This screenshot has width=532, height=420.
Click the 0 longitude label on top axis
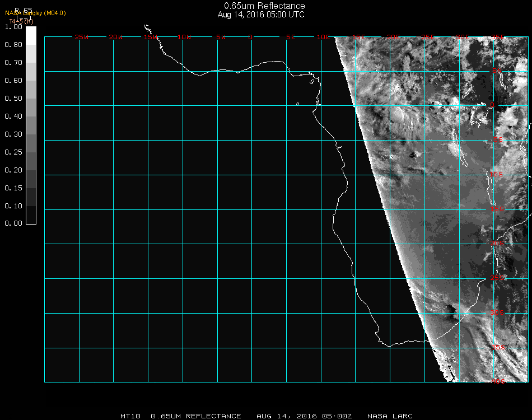250,37
